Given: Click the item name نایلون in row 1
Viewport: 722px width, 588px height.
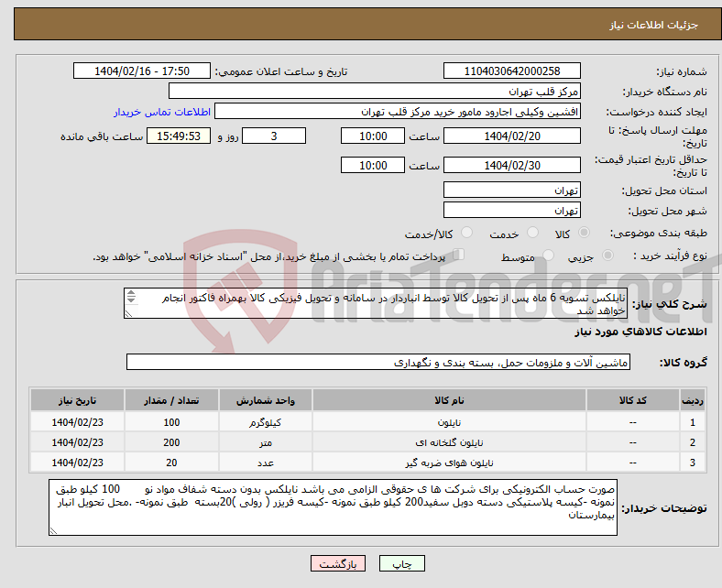Looking at the screenshot, I should click(449, 423).
